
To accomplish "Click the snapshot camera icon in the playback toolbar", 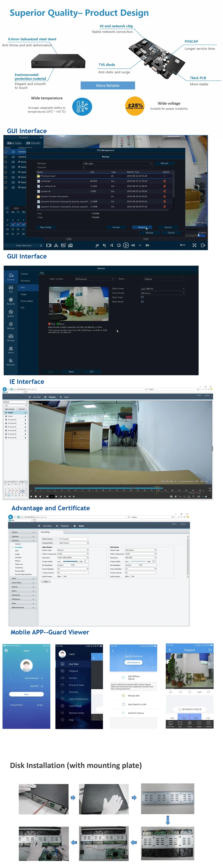I will pyautogui.click(x=70, y=245).
